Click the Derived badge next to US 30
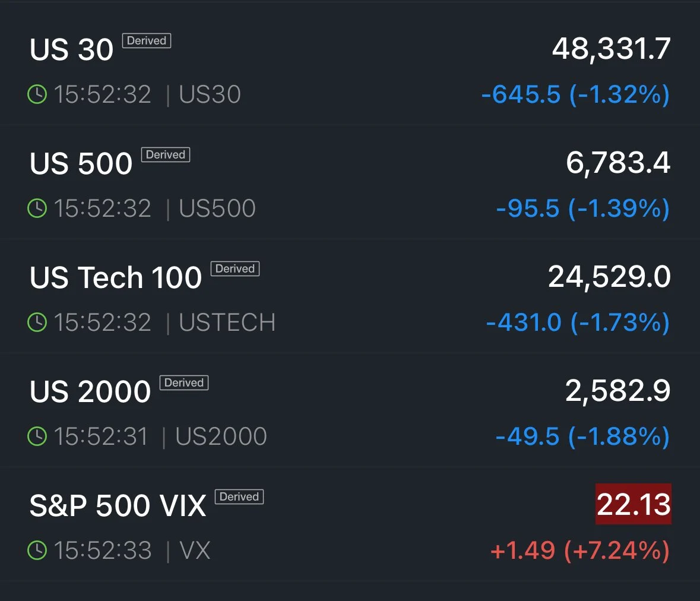Viewport: 700px width, 601px height. (x=147, y=40)
